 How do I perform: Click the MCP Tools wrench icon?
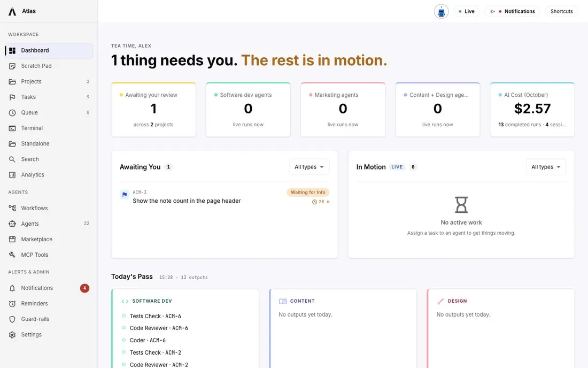click(x=12, y=255)
